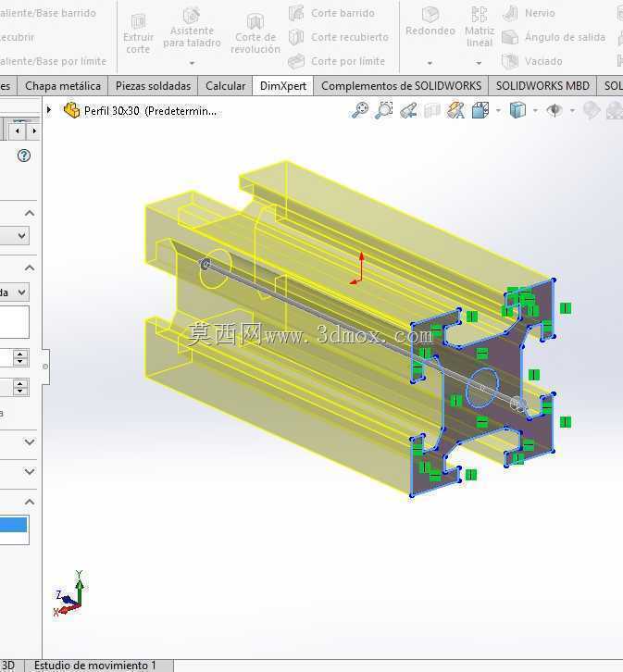This screenshot has width=623, height=672.
Task: Select Corte por límite tool
Action: pos(337,61)
